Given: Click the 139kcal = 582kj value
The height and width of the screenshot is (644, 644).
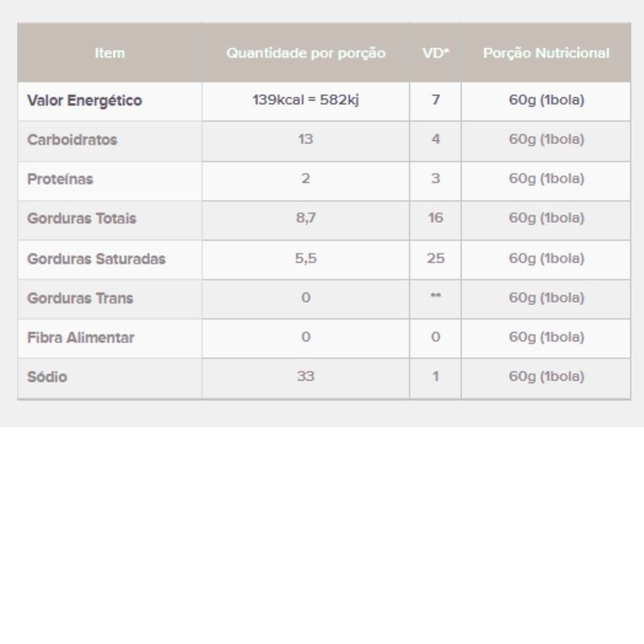Looking at the screenshot, I should pyautogui.click(x=305, y=101).
